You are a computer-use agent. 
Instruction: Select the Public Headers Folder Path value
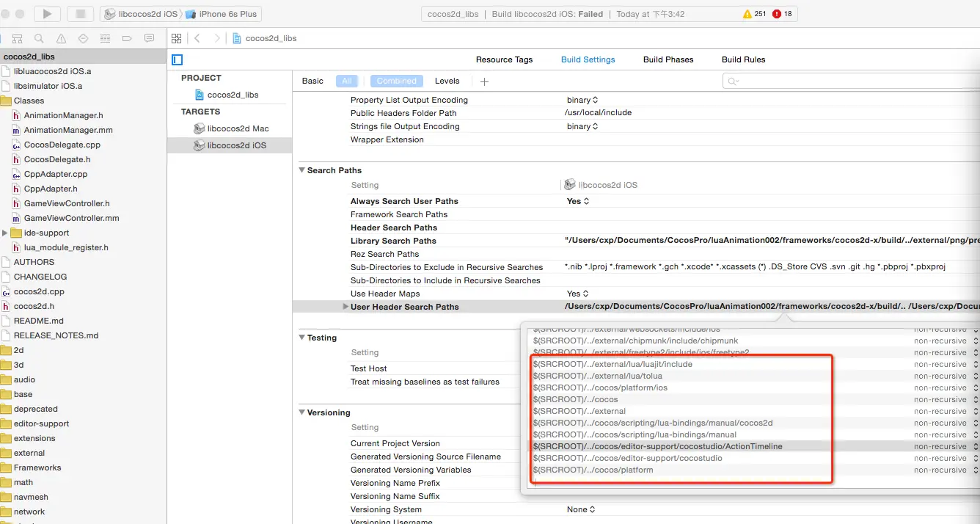pos(598,113)
